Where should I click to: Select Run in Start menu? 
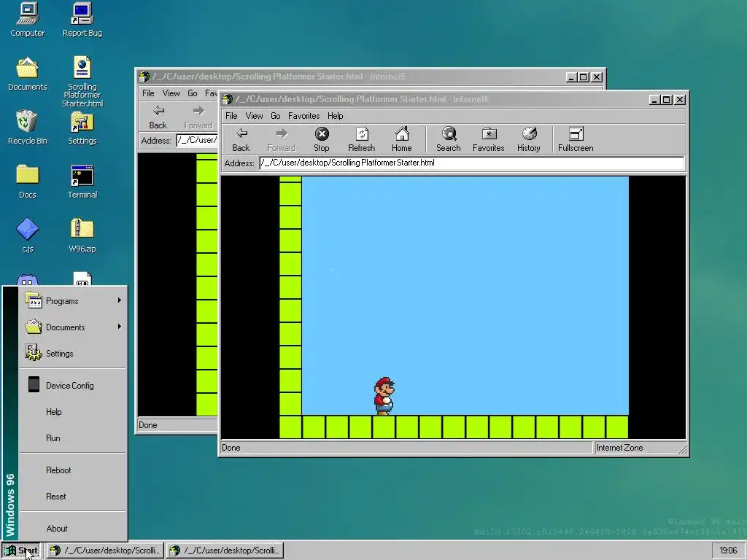[x=73, y=437]
